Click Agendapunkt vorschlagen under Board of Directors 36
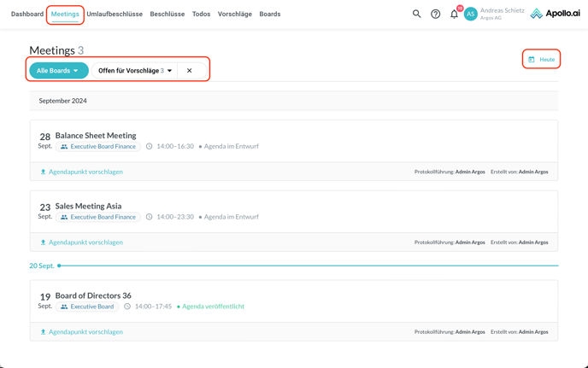This screenshot has width=588, height=368. pos(85,332)
